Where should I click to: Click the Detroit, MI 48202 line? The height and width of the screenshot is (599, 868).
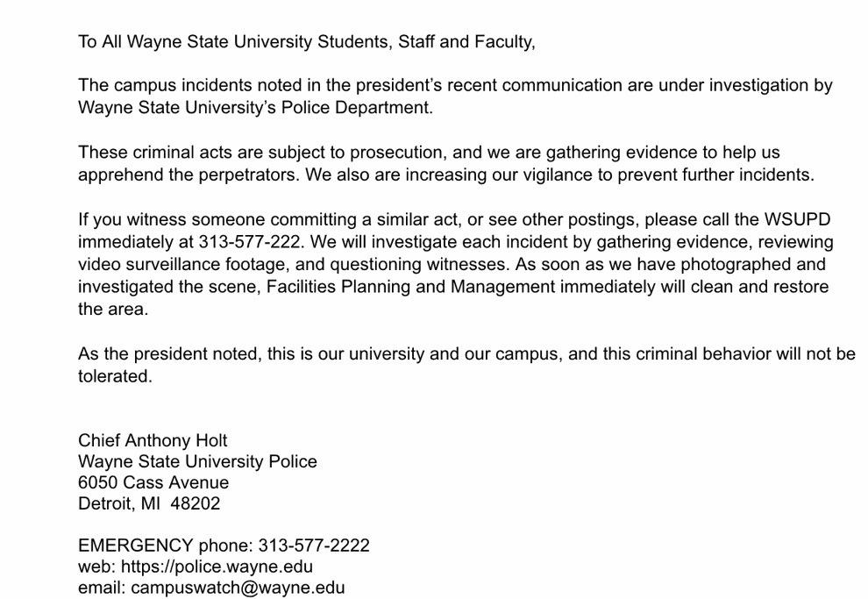[x=149, y=503]
